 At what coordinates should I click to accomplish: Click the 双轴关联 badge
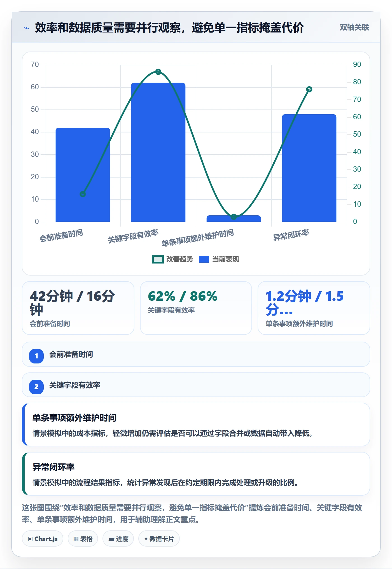(354, 27)
